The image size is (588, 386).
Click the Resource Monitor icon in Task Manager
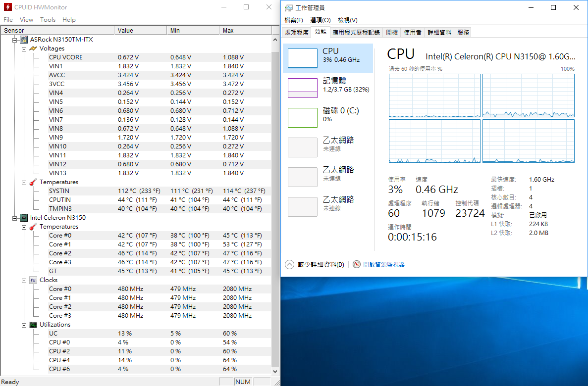point(356,265)
